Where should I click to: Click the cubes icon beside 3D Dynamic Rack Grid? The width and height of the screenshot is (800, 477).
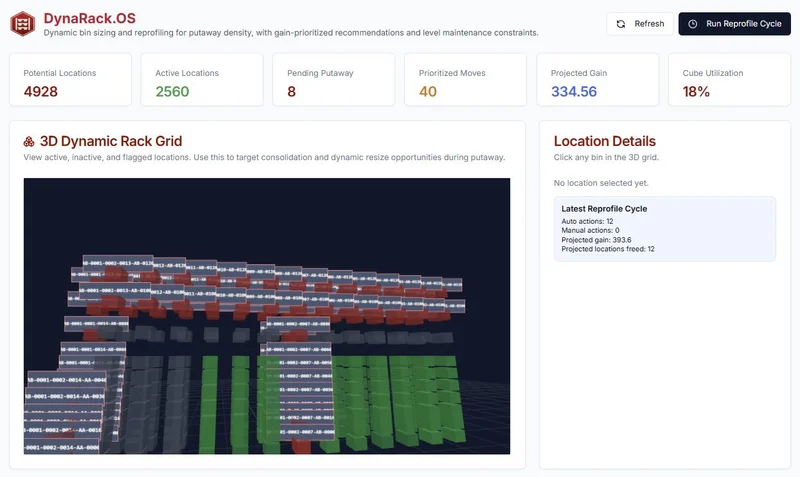[x=29, y=141]
